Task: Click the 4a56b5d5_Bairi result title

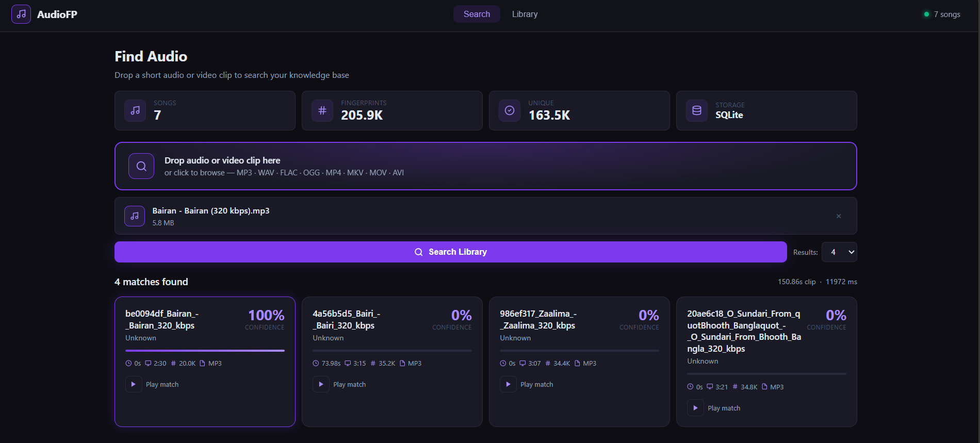Action: [347, 320]
